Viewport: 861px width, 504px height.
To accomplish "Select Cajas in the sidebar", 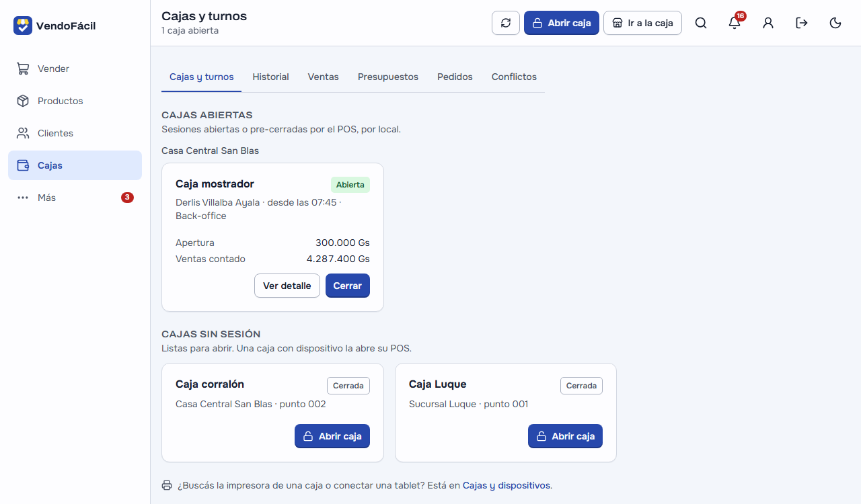I will (75, 165).
